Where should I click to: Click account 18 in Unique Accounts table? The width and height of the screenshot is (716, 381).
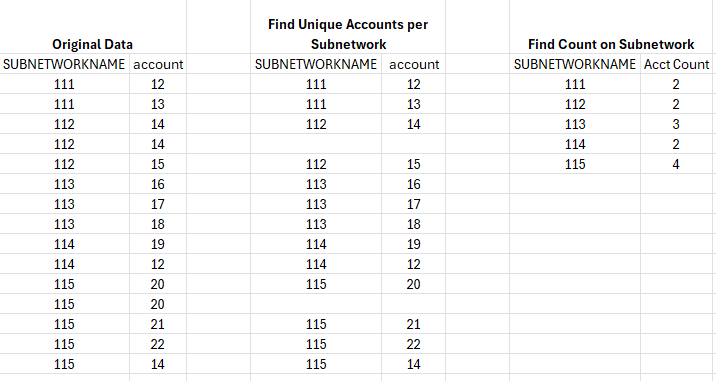[x=414, y=225]
